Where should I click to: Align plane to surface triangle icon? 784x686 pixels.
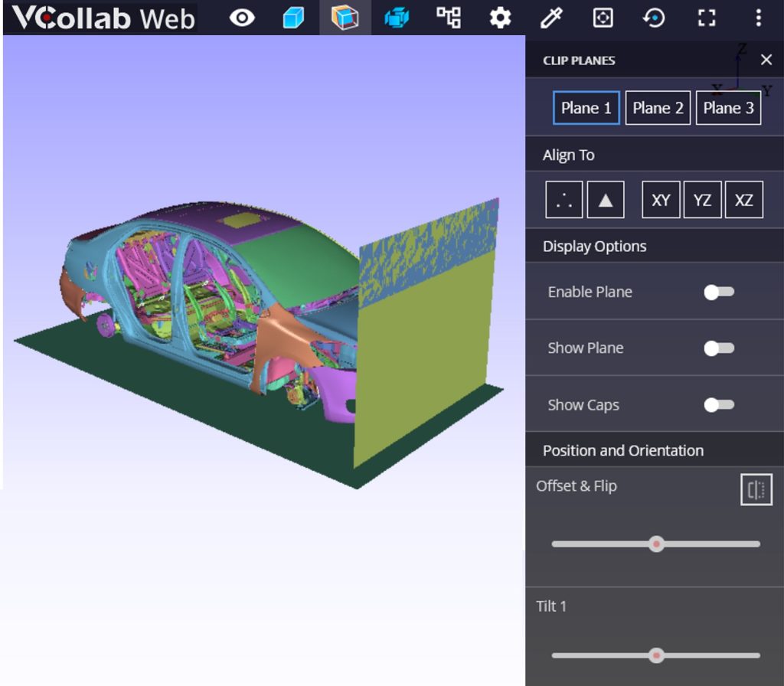pos(606,200)
